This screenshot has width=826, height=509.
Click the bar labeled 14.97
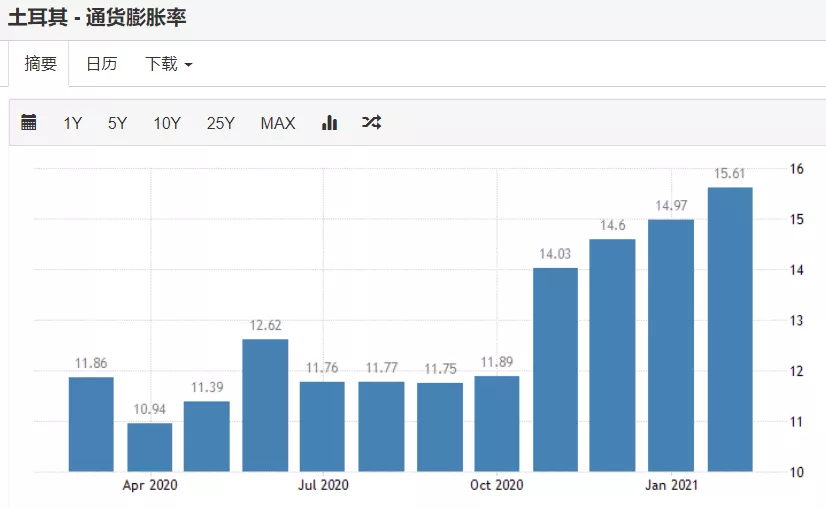(671, 346)
